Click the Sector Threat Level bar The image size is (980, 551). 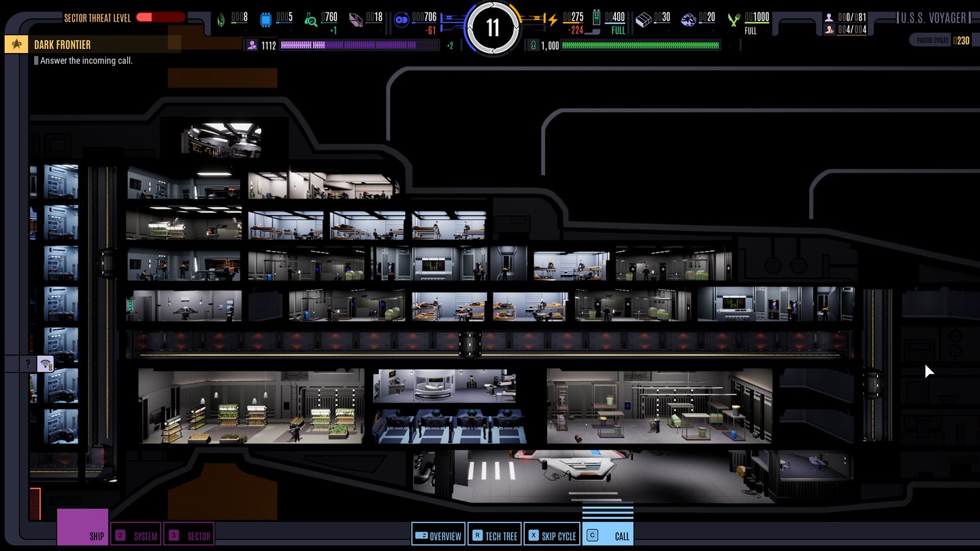coord(161,18)
